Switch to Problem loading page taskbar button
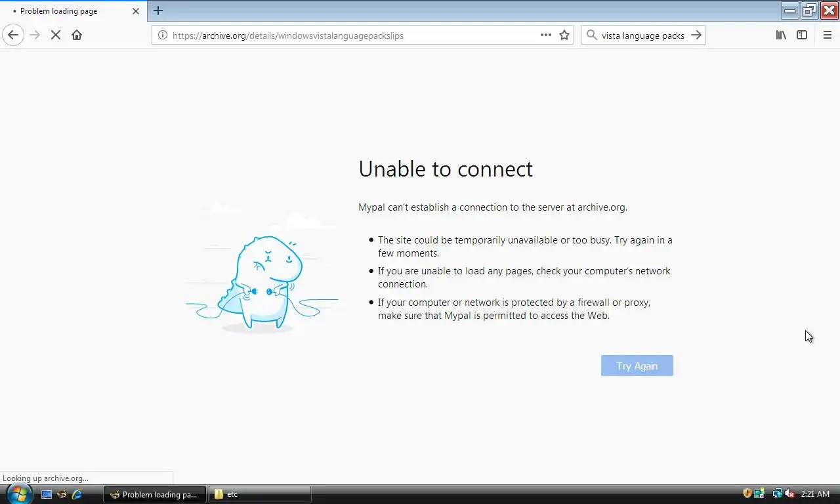This screenshot has height=504, width=840. tap(155, 494)
